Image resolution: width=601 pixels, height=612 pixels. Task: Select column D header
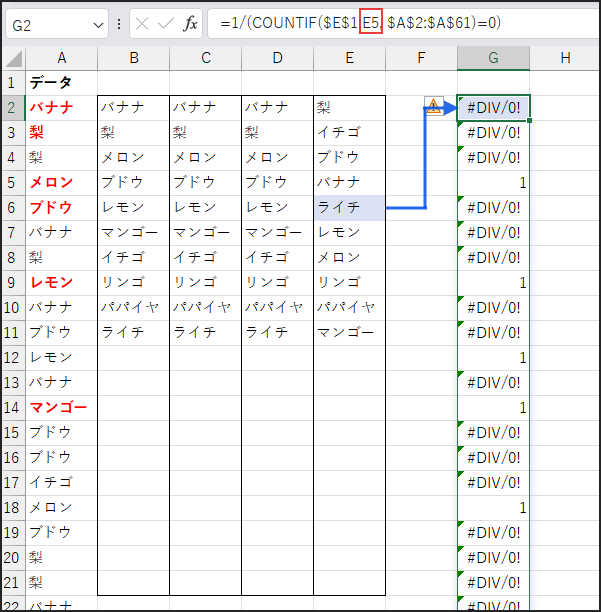[x=277, y=58]
